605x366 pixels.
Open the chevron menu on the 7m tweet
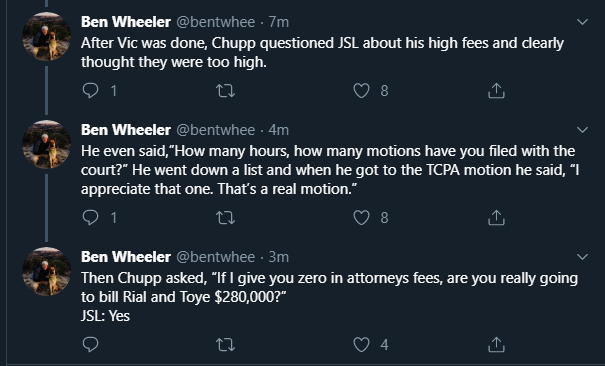point(582,22)
